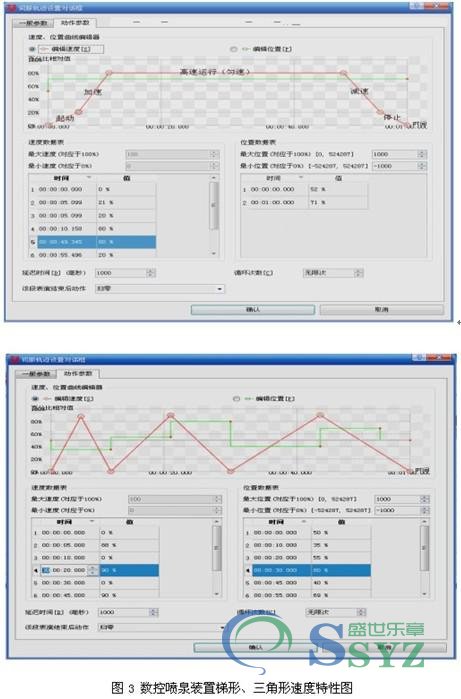Switch to 一般参数 tab in top dialog
This screenshot has height=699, width=461.
click(x=33, y=23)
